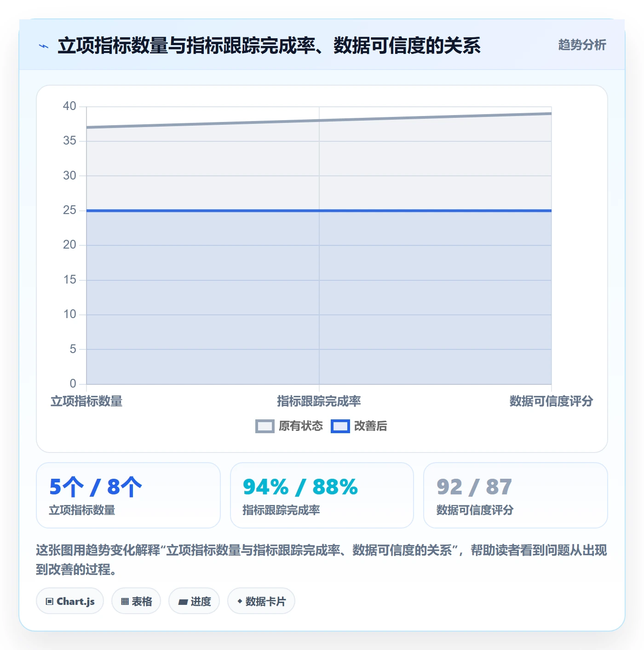This screenshot has width=644, height=650.
Task: Click the blue 改善后 line in chart
Action: coord(319,211)
